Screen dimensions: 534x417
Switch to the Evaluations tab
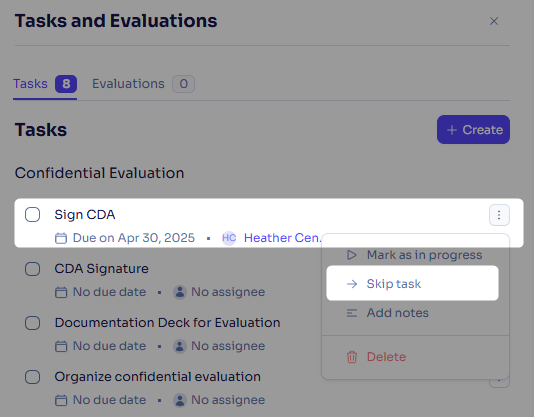click(x=143, y=84)
